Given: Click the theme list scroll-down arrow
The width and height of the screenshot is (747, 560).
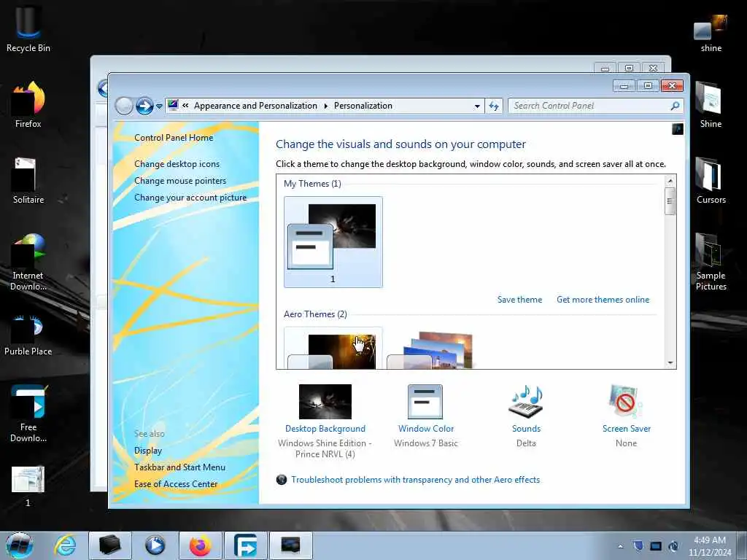Looking at the screenshot, I should coord(670,363).
